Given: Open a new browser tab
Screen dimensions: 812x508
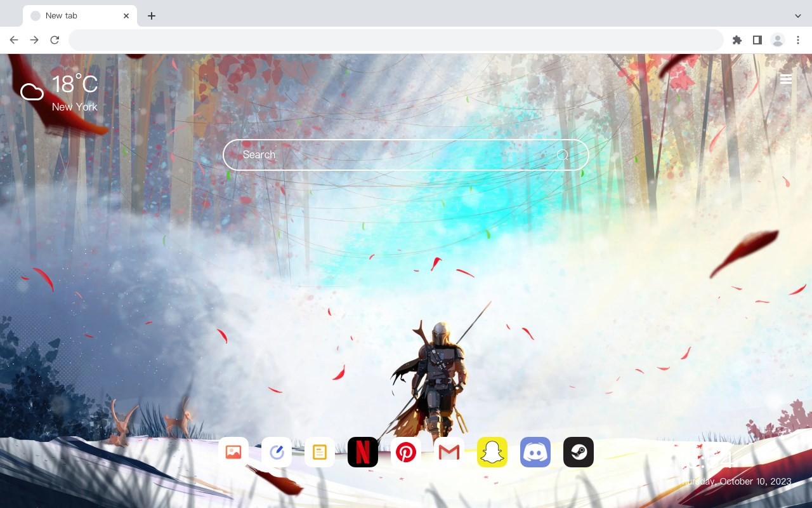Looking at the screenshot, I should (x=151, y=16).
